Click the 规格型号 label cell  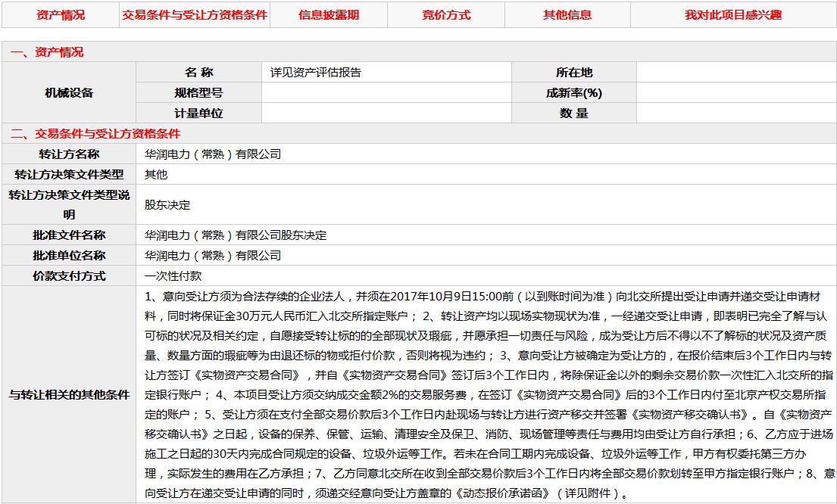(198, 93)
